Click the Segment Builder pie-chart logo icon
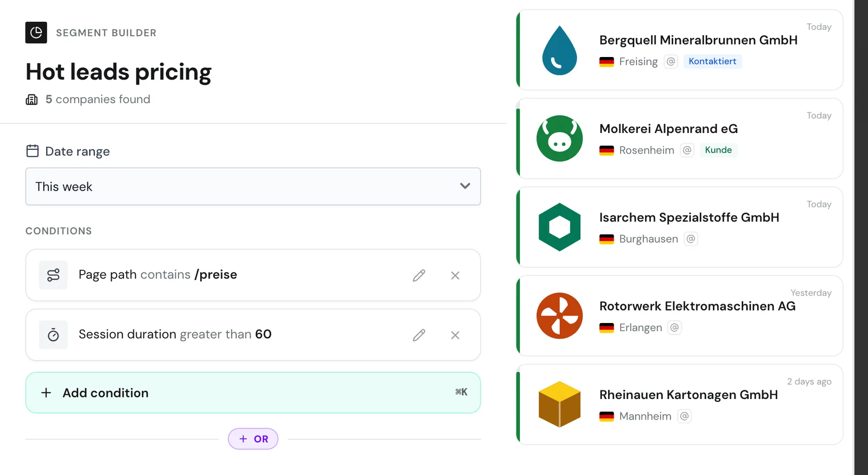 36,33
